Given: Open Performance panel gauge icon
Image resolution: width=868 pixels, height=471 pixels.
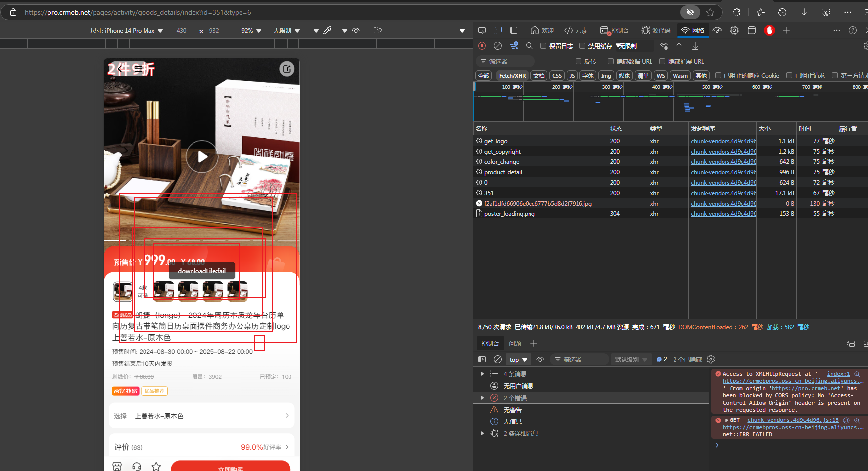Looking at the screenshot, I should pyautogui.click(x=717, y=30).
